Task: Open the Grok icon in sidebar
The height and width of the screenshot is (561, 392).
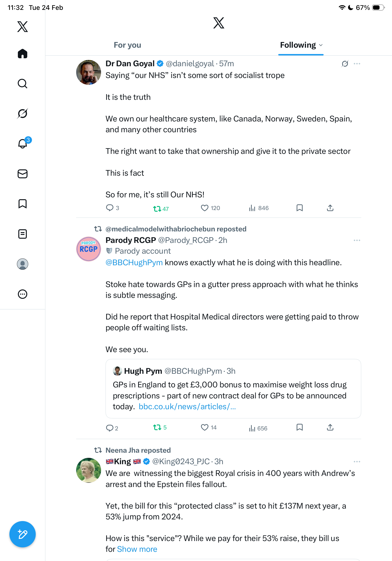Action: [23, 113]
